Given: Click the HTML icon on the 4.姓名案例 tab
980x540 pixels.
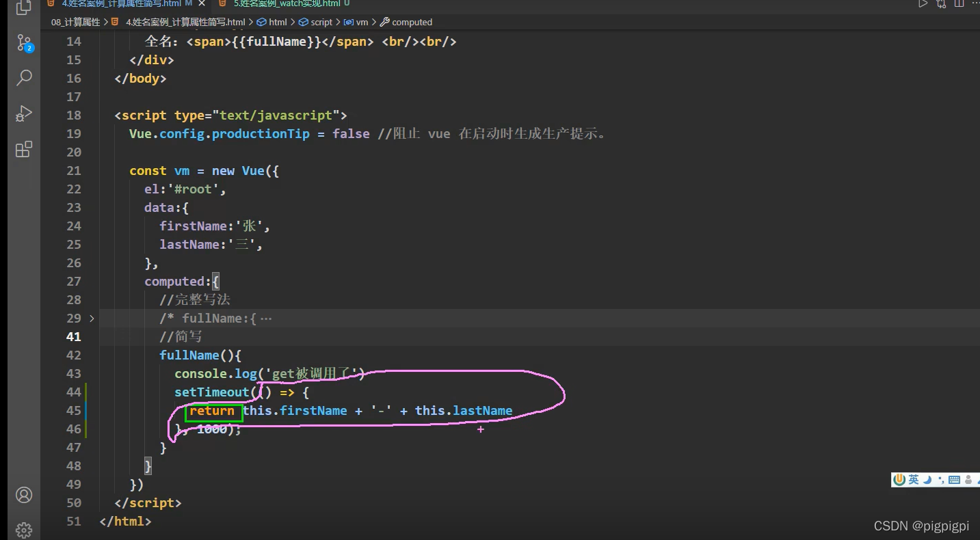Looking at the screenshot, I should click(51, 3).
